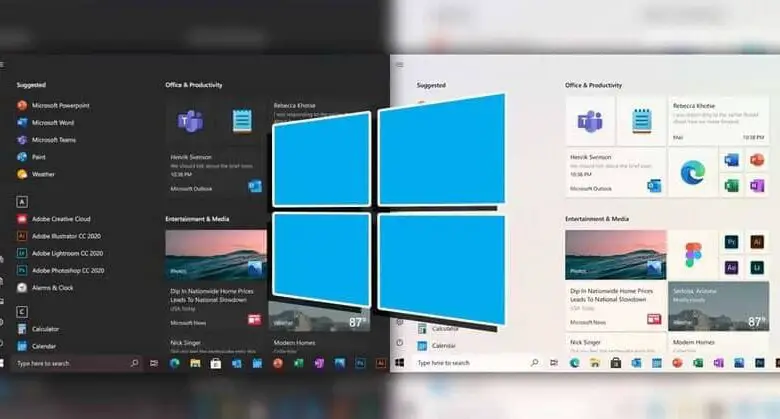Open Adobe Creative Cloud in dark app list
The height and width of the screenshot is (419, 780).
(54, 219)
